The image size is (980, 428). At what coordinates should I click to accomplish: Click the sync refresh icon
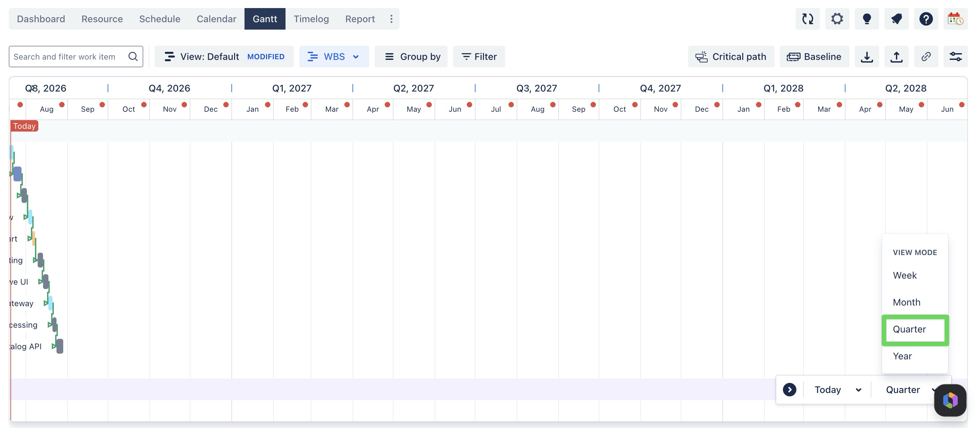click(807, 19)
